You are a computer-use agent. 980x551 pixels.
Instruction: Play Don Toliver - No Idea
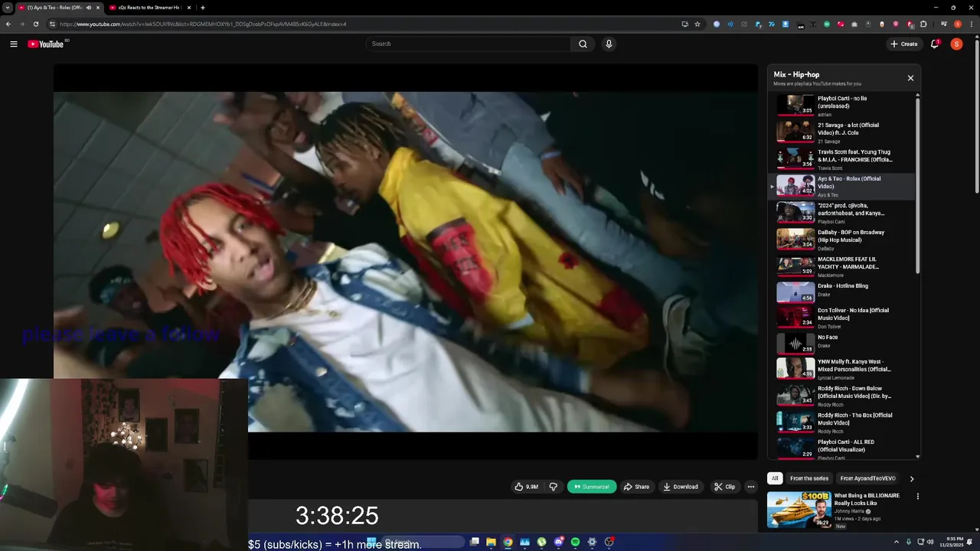point(841,318)
